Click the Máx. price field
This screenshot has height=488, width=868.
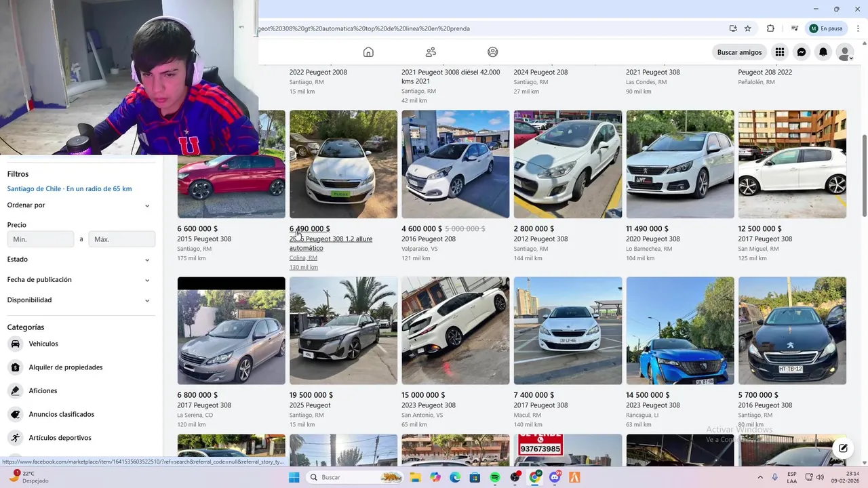121,239
